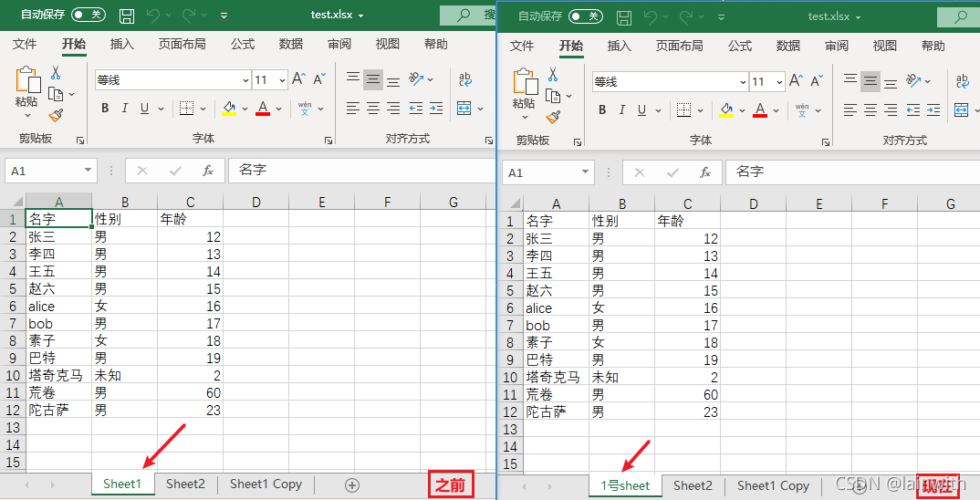Click phonetic guide wén icon in left window
This screenshot has height=500, width=980.
click(305, 109)
